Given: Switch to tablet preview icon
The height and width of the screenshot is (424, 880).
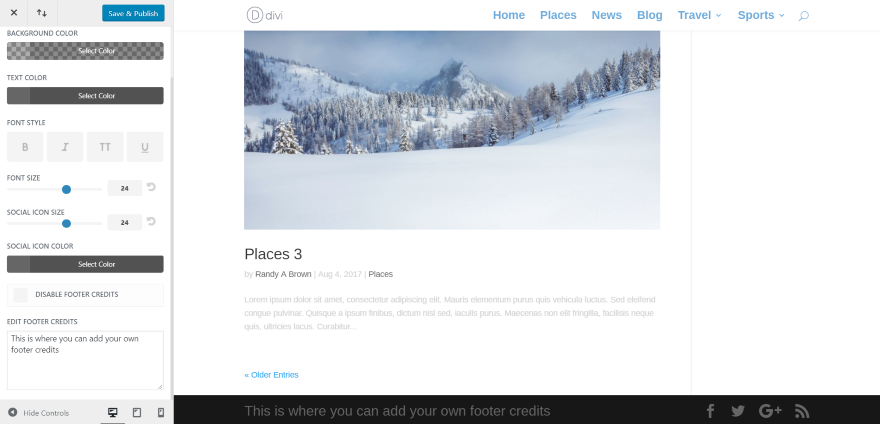Looking at the screenshot, I should coord(136,413).
